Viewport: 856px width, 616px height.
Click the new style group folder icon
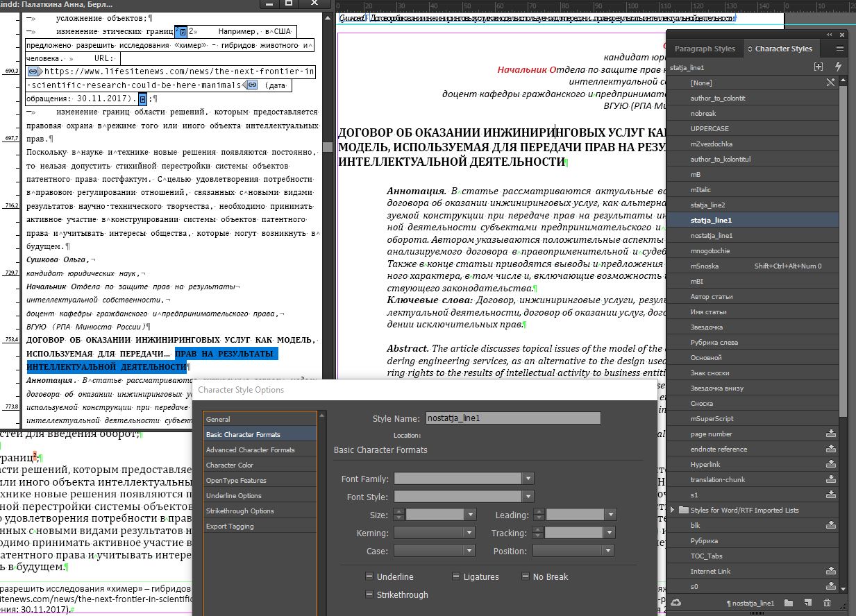[788, 603]
